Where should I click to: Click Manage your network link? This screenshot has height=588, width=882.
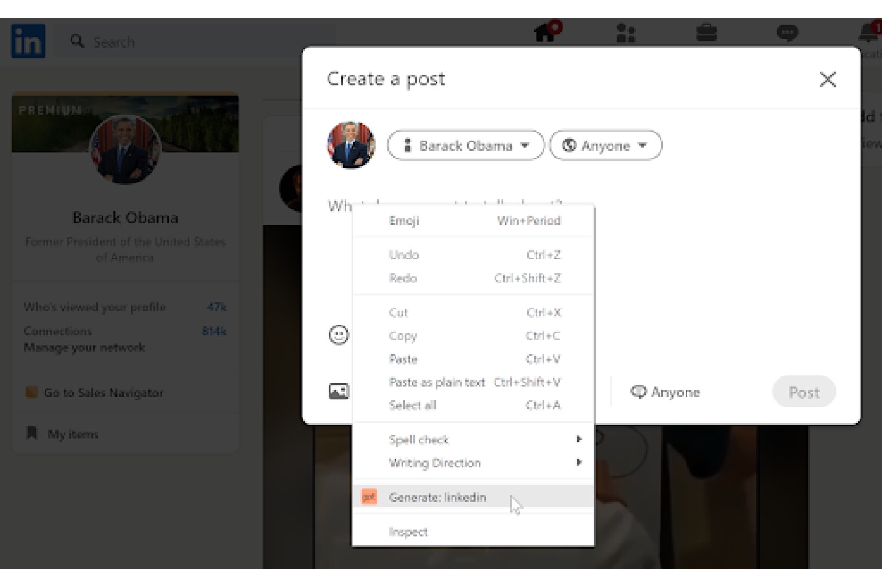pos(84,348)
